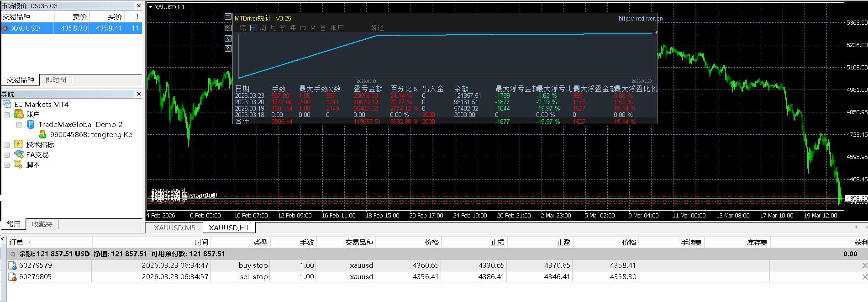This screenshot has width=868, height=302.
Task: Click the 4358.30 current price axis label
Action: tap(856, 199)
